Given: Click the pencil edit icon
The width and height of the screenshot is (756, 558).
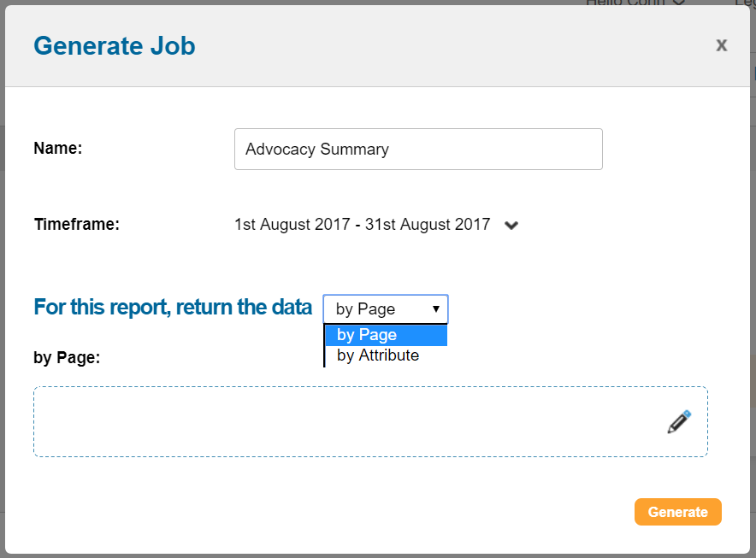Looking at the screenshot, I should 679,422.
